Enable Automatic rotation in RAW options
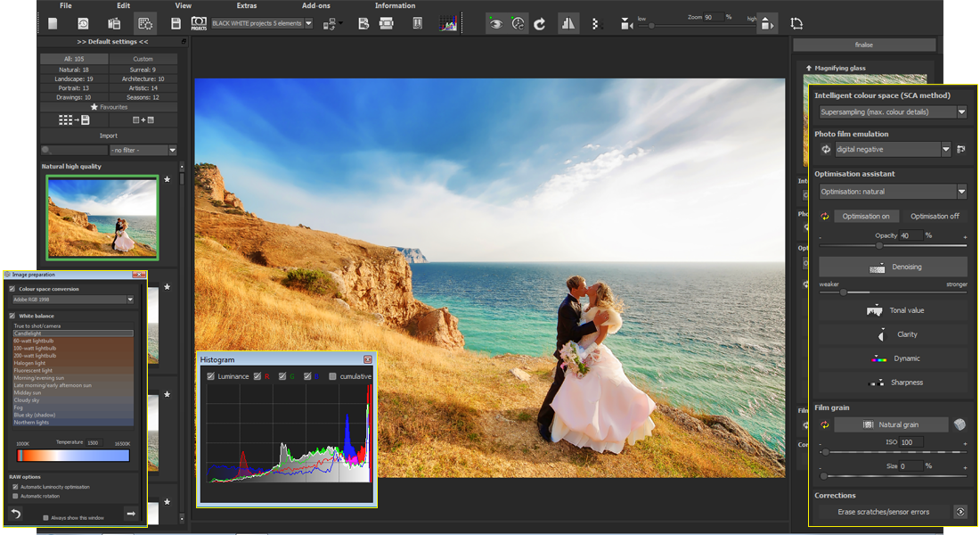Image resolution: width=980 pixels, height=535 pixels. click(x=15, y=496)
